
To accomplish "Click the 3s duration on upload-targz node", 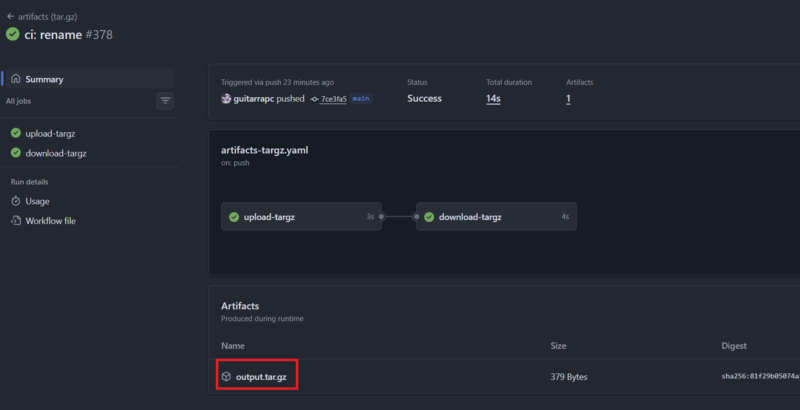I will point(370,217).
